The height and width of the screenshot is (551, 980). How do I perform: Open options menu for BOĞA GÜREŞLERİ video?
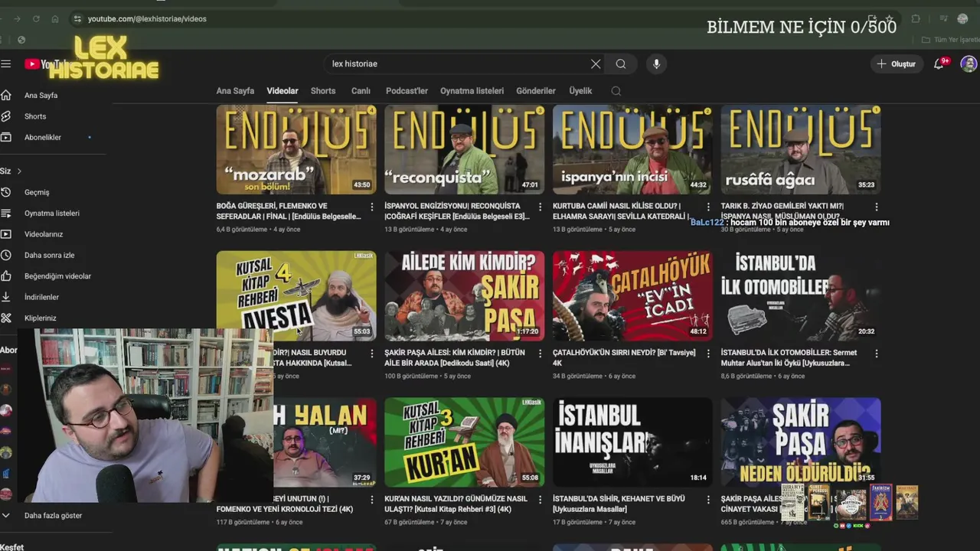point(372,207)
